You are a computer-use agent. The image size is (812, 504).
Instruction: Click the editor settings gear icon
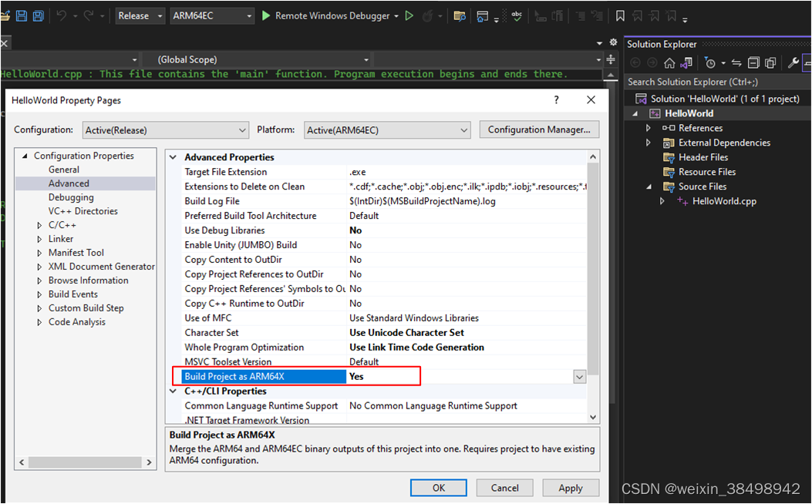613,42
